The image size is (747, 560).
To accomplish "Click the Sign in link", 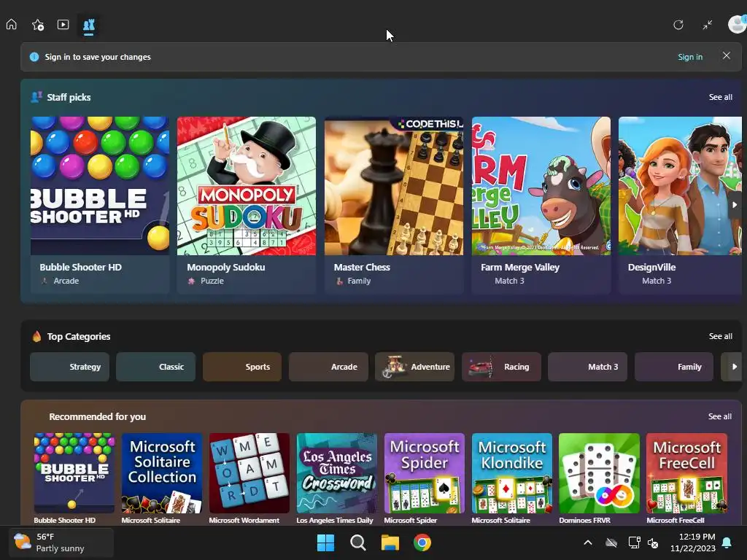I will pos(690,57).
